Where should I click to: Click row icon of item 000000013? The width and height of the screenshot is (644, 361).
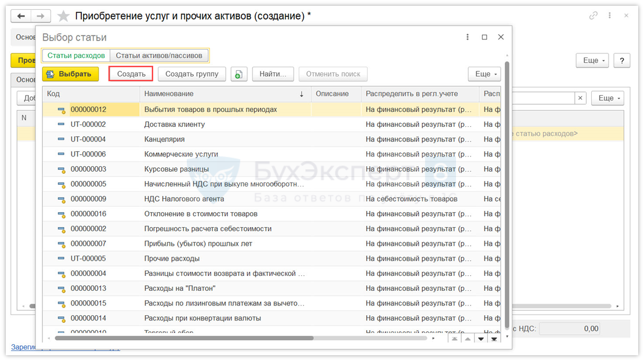tap(61, 289)
